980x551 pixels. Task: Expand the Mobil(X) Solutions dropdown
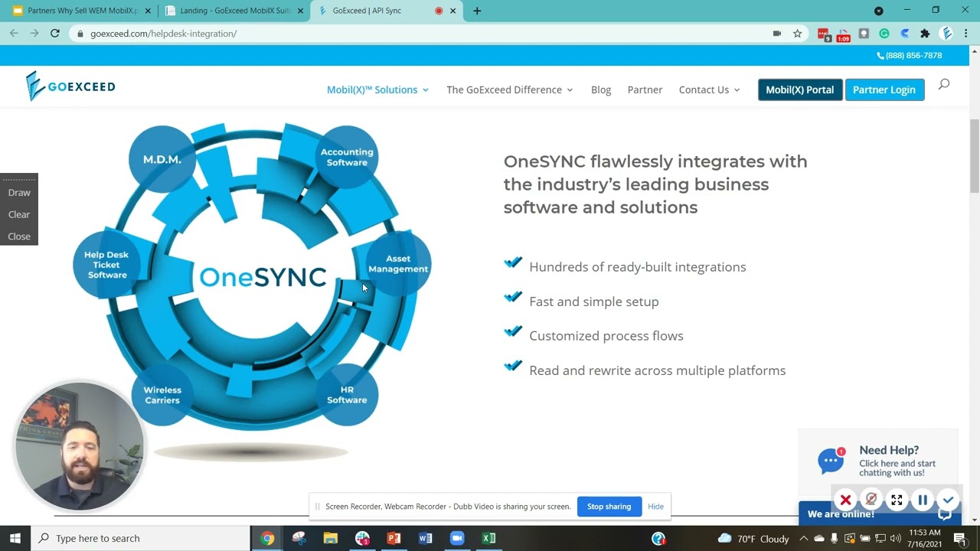(377, 90)
